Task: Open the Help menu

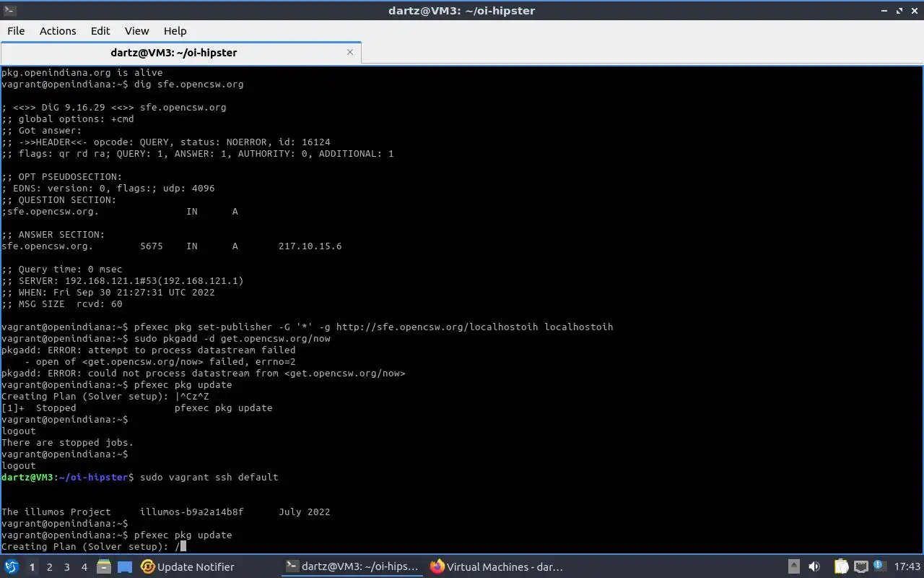Action: click(x=175, y=31)
